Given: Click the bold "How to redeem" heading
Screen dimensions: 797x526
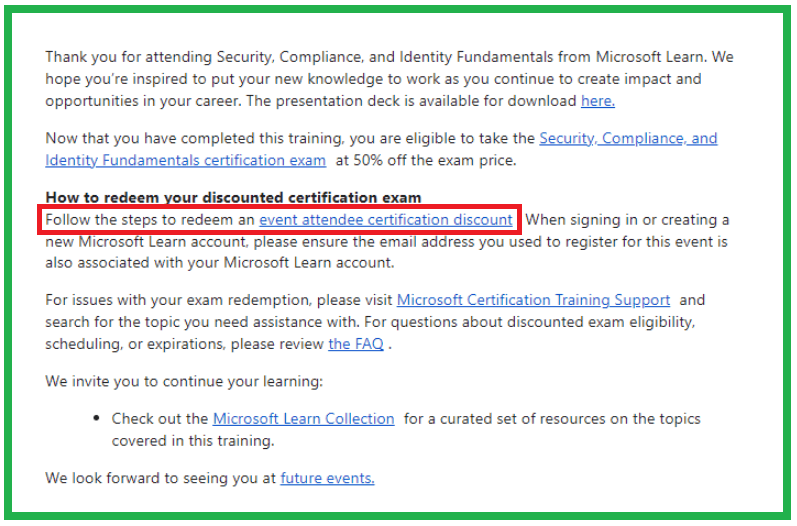Looking at the screenshot, I should pyautogui.click(x=233, y=197).
